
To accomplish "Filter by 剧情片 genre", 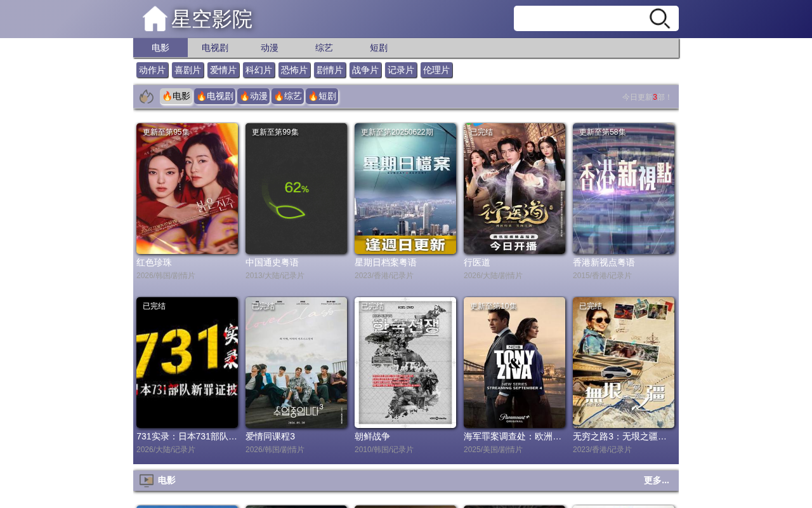I will click(330, 70).
